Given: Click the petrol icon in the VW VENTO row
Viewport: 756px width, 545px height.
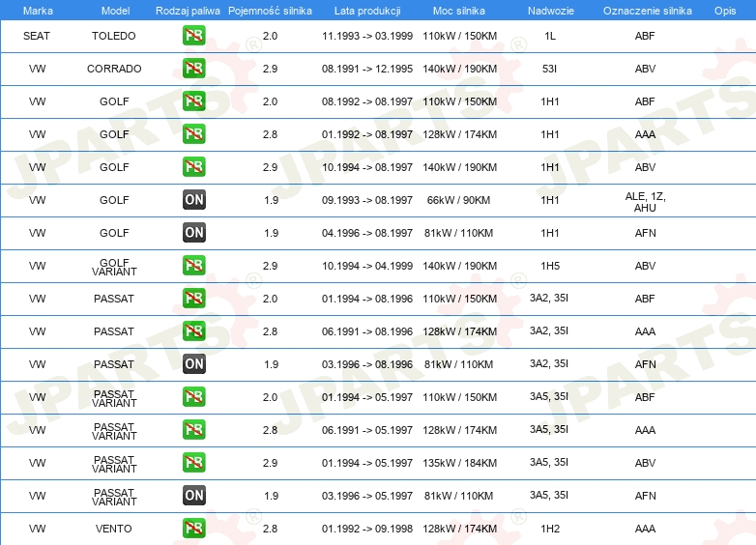Looking at the screenshot, I should coord(193,529).
